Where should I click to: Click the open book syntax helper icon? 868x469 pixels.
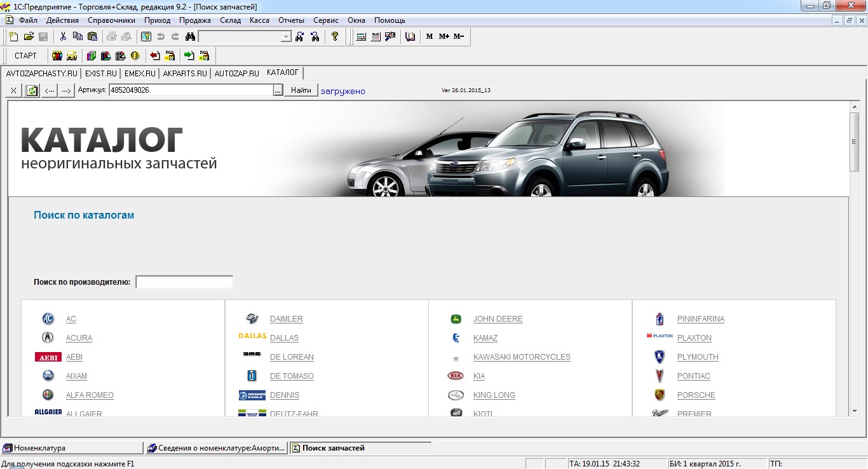[x=410, y=37]
